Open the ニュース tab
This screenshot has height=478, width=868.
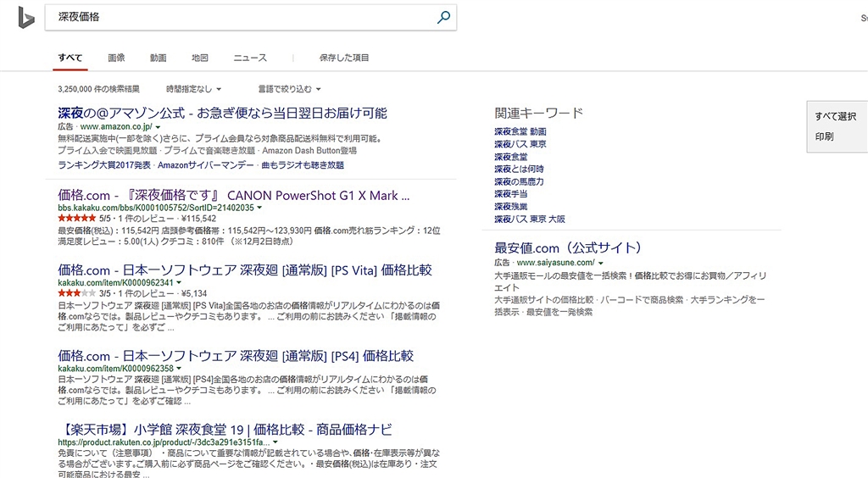point(250,58)
